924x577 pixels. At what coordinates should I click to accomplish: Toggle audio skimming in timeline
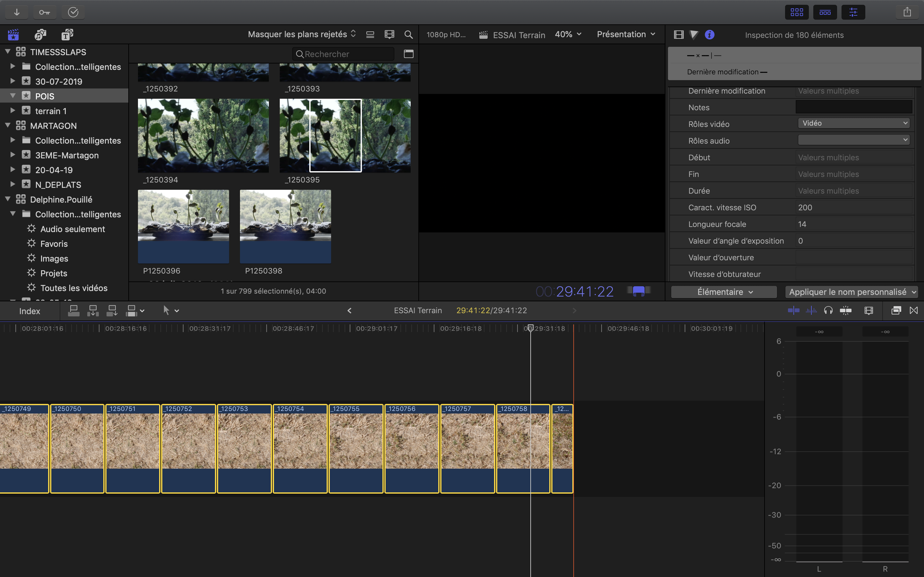(811, 311)
